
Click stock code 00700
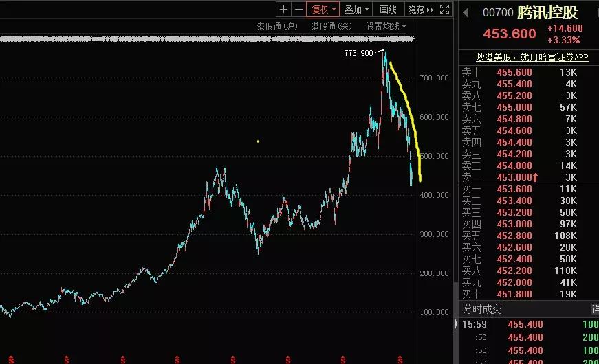coord(498,12)
